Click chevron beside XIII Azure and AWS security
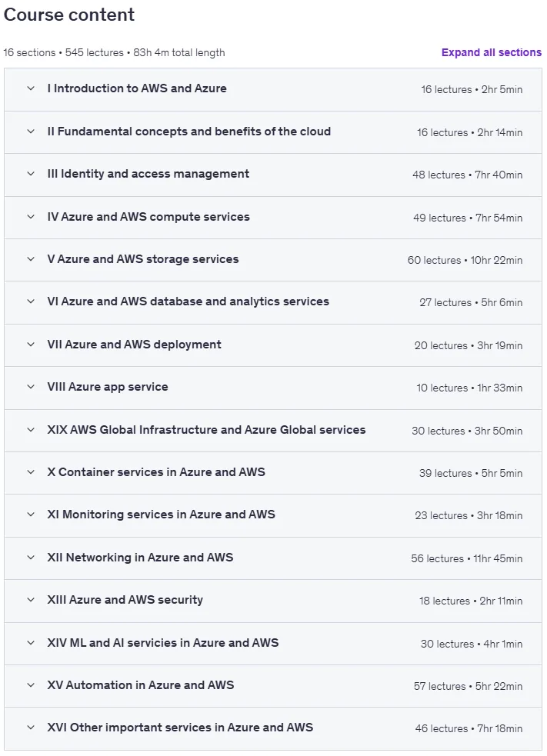 click(x=31, y=601)
